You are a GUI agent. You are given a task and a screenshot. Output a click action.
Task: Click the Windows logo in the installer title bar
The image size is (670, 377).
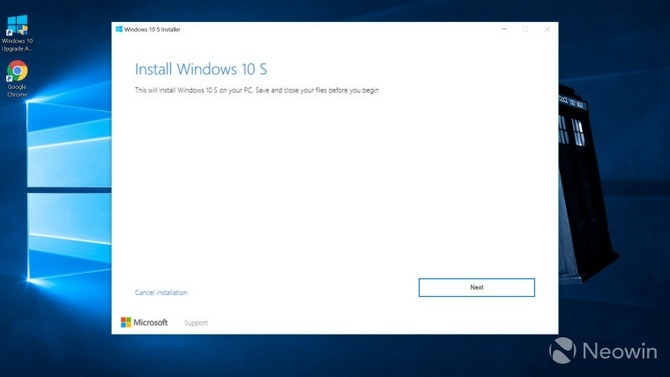[119, 29]
